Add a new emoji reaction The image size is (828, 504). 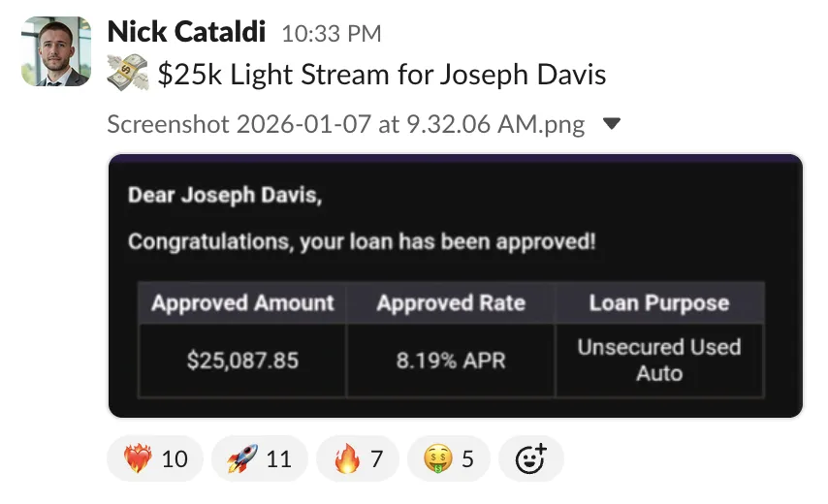[x=530, y=458]
